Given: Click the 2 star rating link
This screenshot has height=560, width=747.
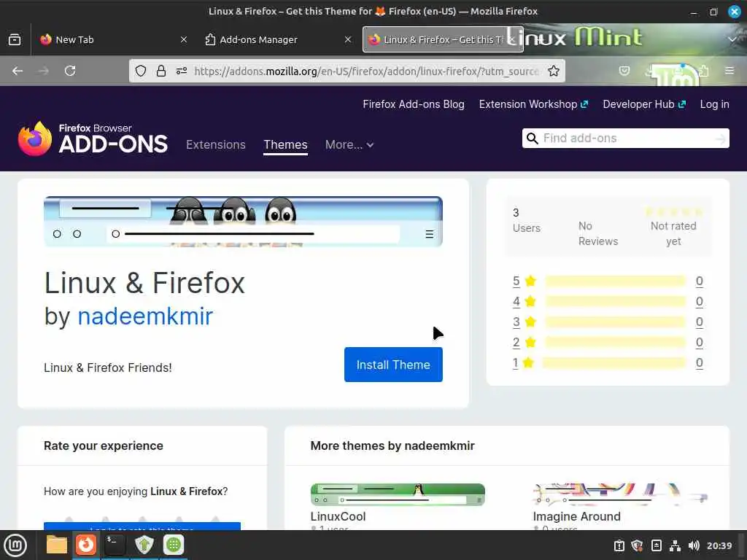Looking at the screenshot, I should click(516, 343).
